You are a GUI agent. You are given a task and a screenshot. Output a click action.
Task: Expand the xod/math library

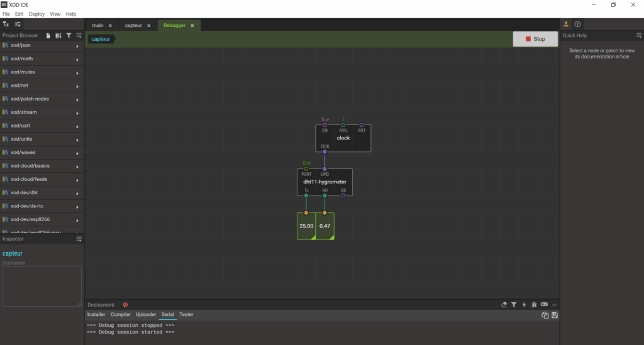77,60
